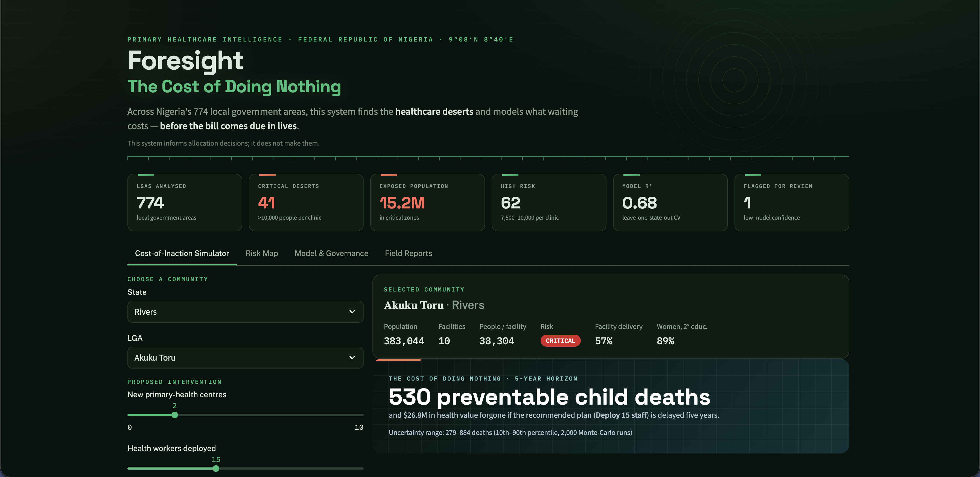Click the Facilities value 10

click(x=444, y=341)
